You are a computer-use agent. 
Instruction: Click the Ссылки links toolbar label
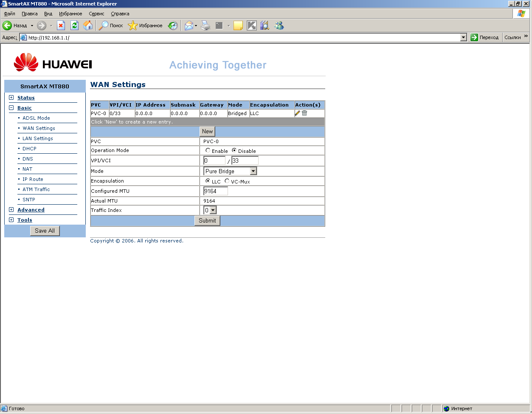point(512,37)
